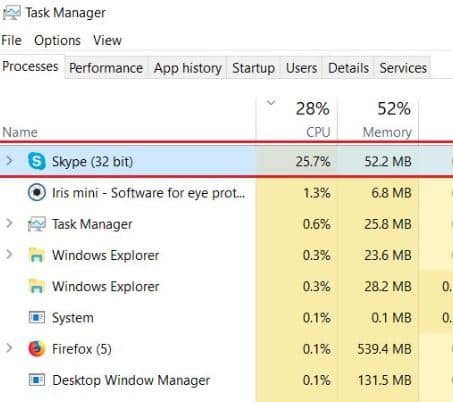
Task: Click the System process icon
Action: tap(37, 317)
